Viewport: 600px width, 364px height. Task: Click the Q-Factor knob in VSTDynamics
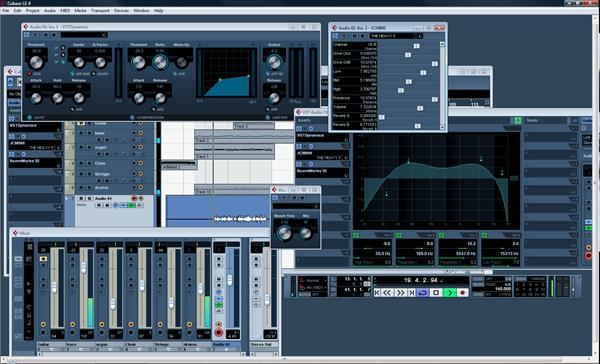click(x=100, y=62)
